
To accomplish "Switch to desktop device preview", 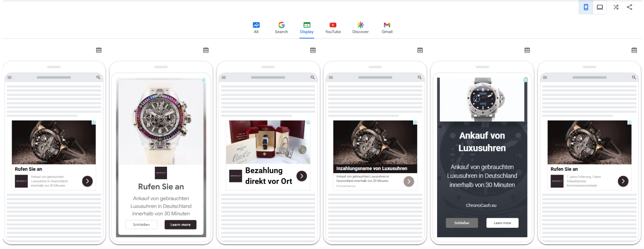I will pyautogui.click(x=600, y=7).
